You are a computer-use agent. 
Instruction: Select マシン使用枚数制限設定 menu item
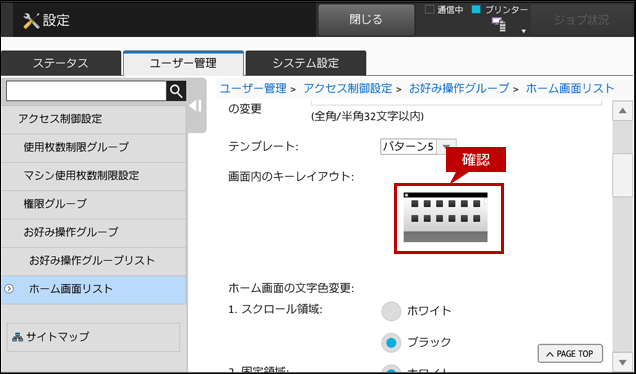point(94,175)
